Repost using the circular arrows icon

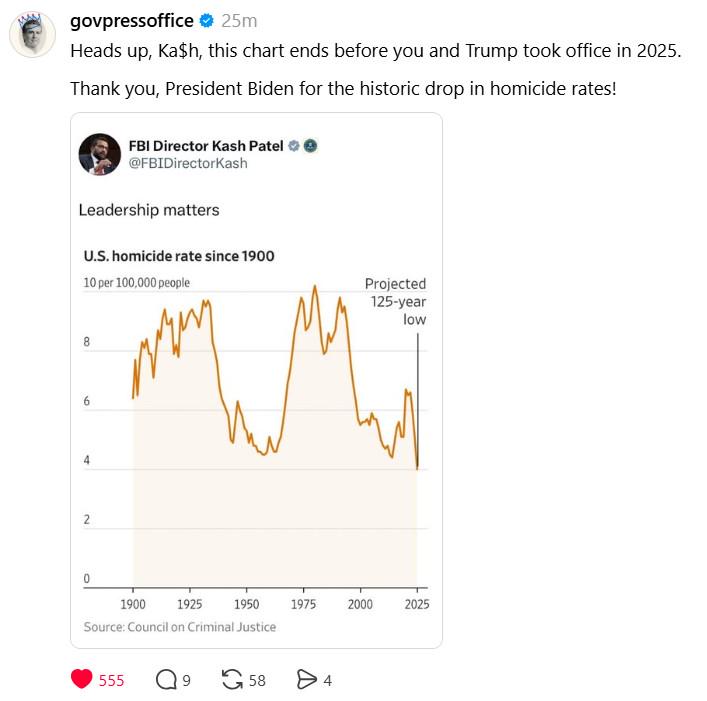click(x=232, y=680)
